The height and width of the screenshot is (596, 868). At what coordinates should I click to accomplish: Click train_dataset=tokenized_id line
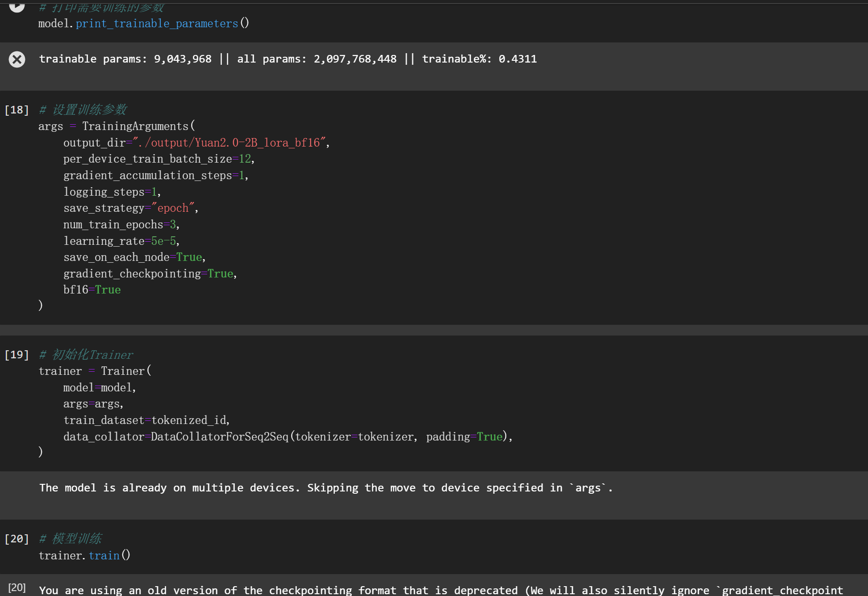[146, 420]
